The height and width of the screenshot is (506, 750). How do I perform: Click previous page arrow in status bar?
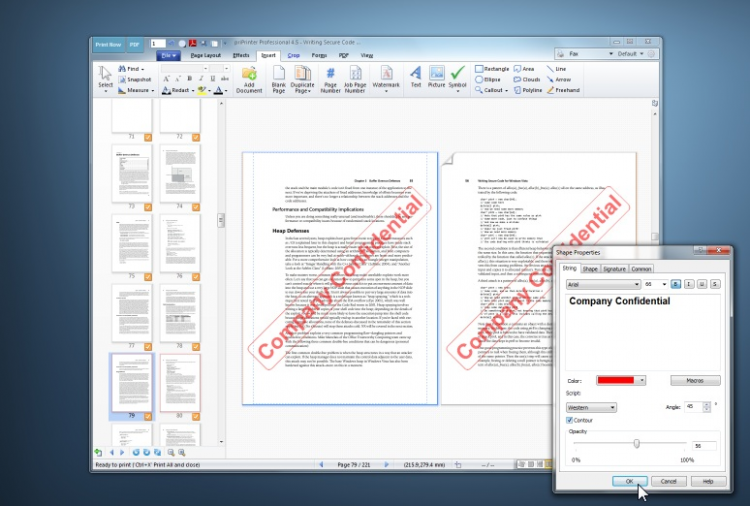(x=321, y=464)
